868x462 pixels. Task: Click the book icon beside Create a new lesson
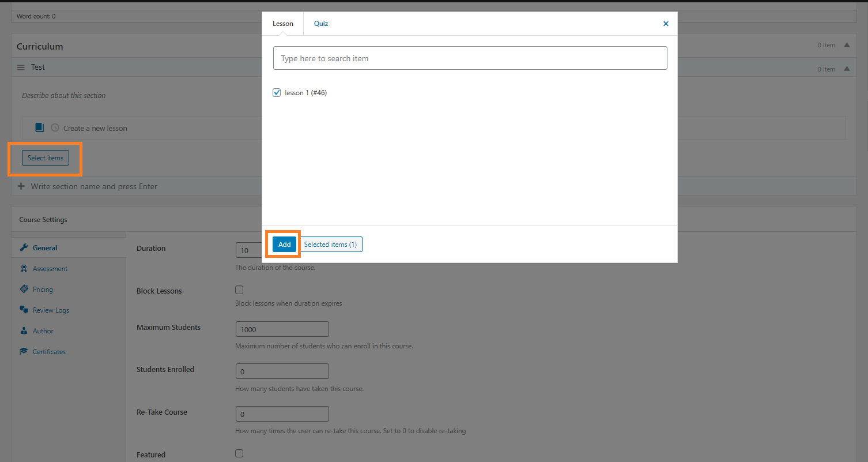coord(39,127)
